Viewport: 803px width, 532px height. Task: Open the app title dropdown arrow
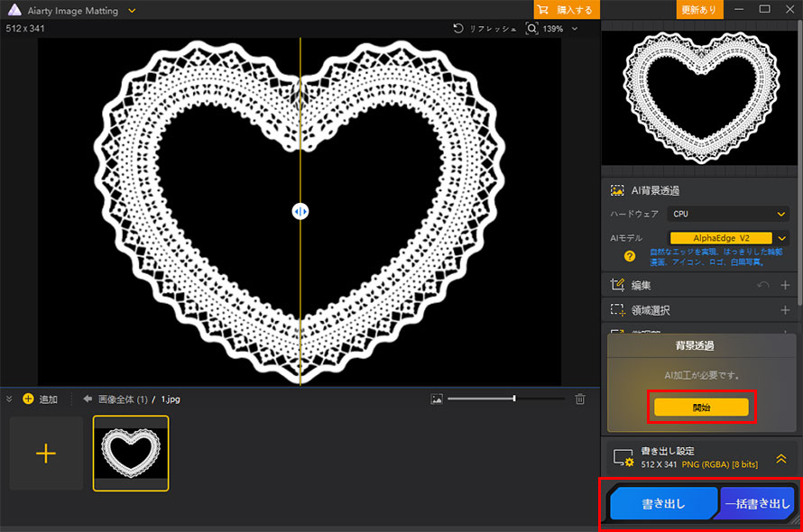[x=132, y=10]
